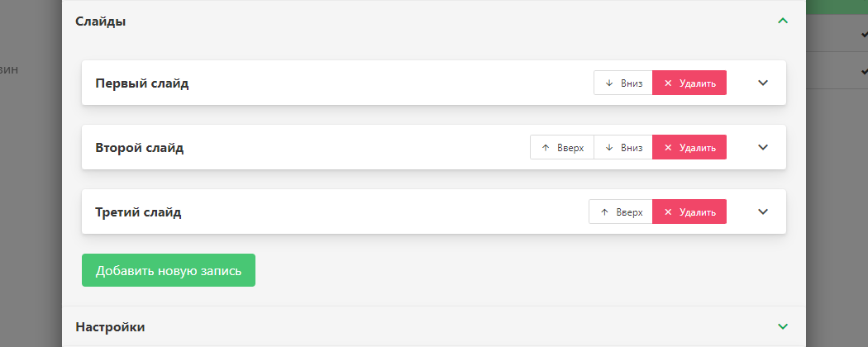Delete Третий слайд with the Удалить button
The width and height of the screenshot is (868, 347).
click(689, 212)
